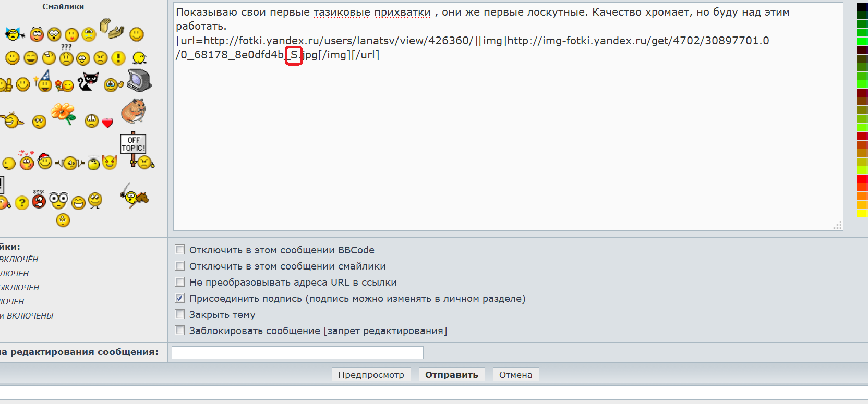Uncheck 'Присоединить подпись' checkbox

tap(180, 298)
